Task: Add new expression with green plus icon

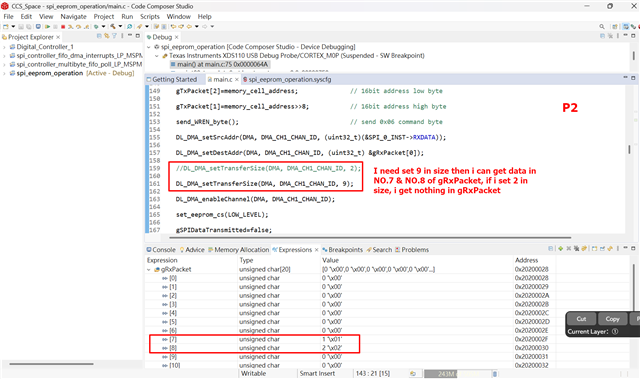Action: [x=560, y=248]
